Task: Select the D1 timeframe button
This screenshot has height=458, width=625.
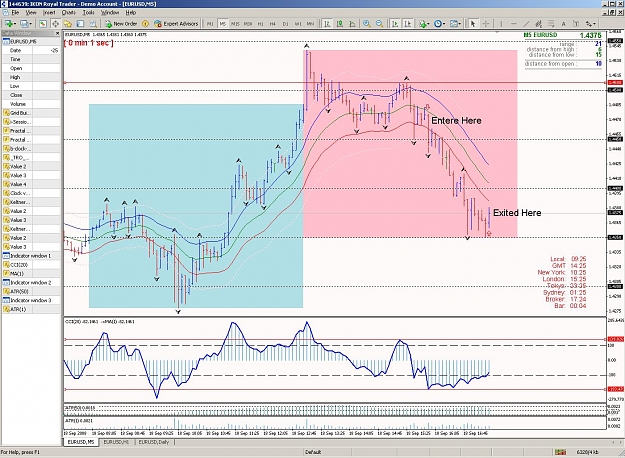Action: pyautogui.click(x=285, y=24)
